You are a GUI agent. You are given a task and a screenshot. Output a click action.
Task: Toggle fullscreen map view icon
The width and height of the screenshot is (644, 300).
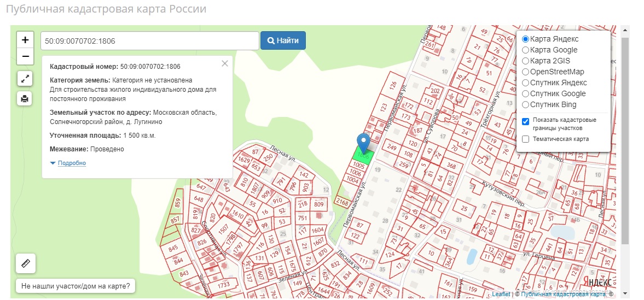[25, 79]
